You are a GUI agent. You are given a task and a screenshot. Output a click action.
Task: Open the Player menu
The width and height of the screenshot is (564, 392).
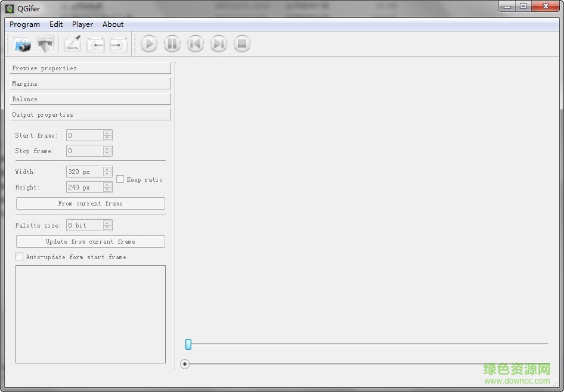coord(82,24)
